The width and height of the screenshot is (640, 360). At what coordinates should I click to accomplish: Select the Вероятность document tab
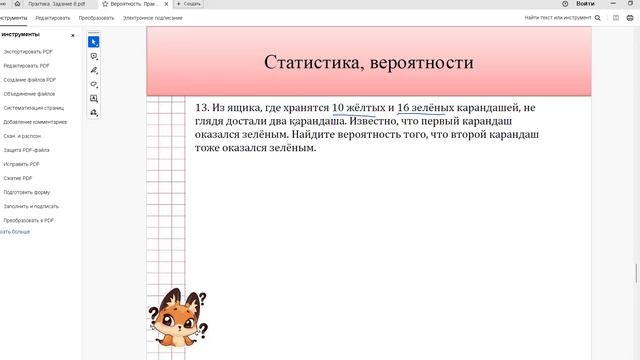(x=134, y=4)
